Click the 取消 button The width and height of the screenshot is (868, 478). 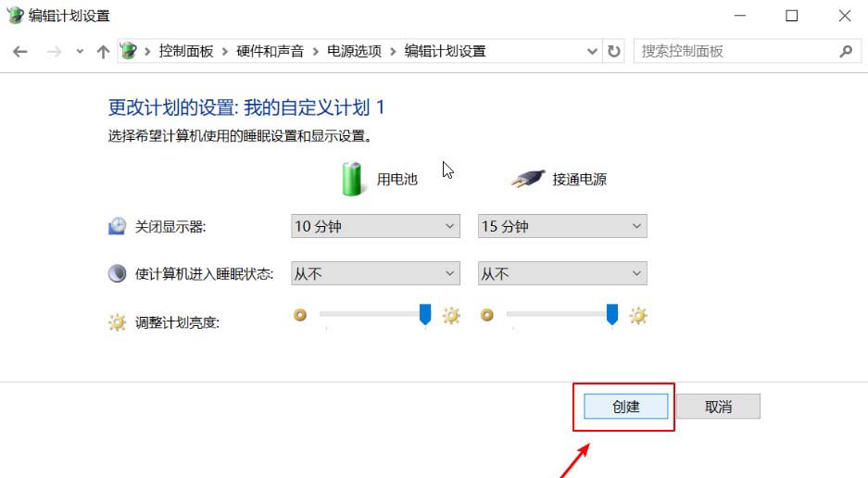tap(718, 407)
